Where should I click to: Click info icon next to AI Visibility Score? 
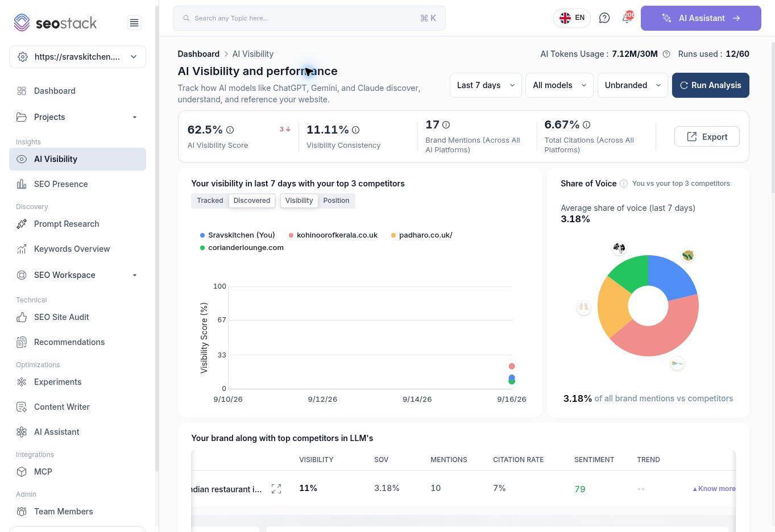(230, 130)
